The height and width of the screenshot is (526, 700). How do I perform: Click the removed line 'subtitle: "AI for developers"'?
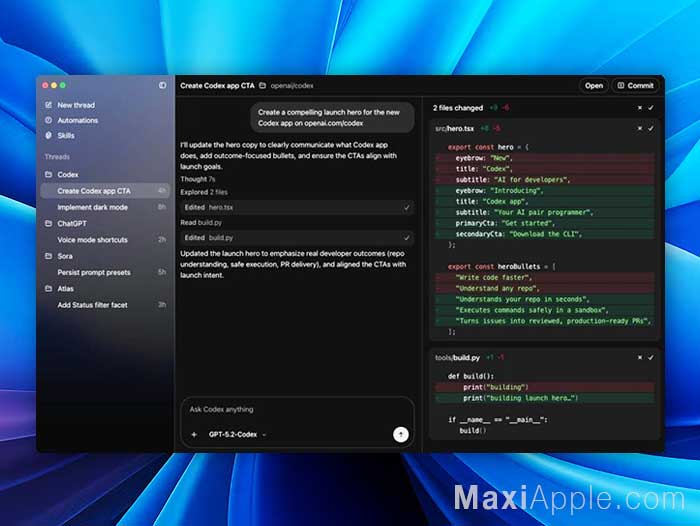pos(546,180)
